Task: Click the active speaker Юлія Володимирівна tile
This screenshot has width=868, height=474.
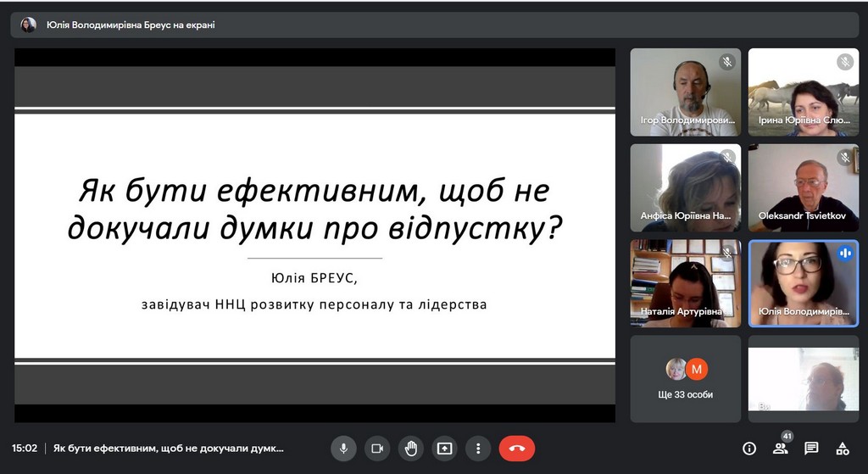Action: tap(803, 283)
